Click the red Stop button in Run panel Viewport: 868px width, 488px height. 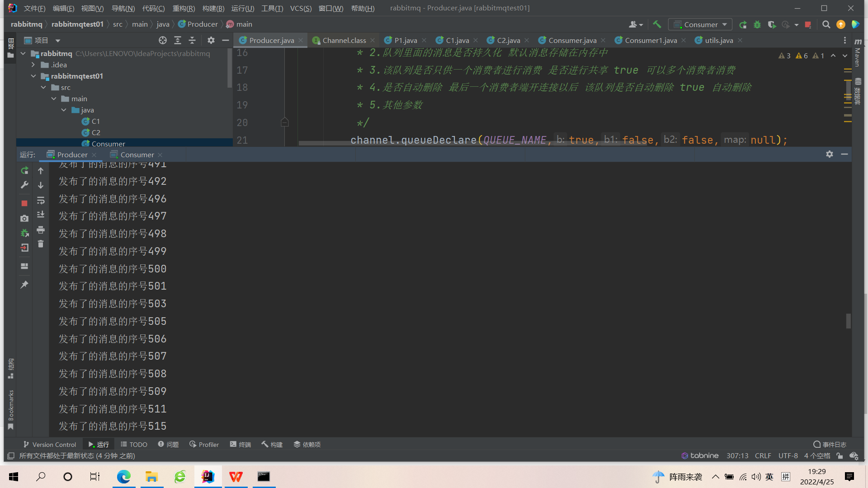[24, 203]
